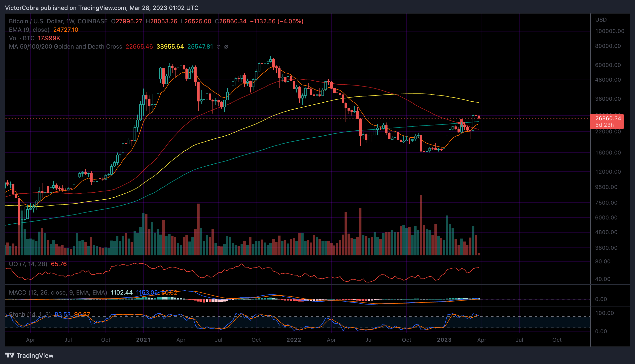The height and width of the screenshot is (364, 635).
Task: Click the MACD histogram value 1102.44
Action: click(x=122, y=293)
